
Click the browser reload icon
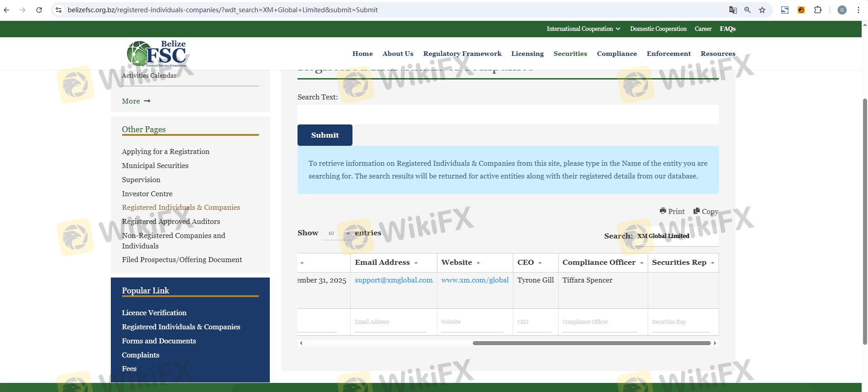(x=39, y=10)
